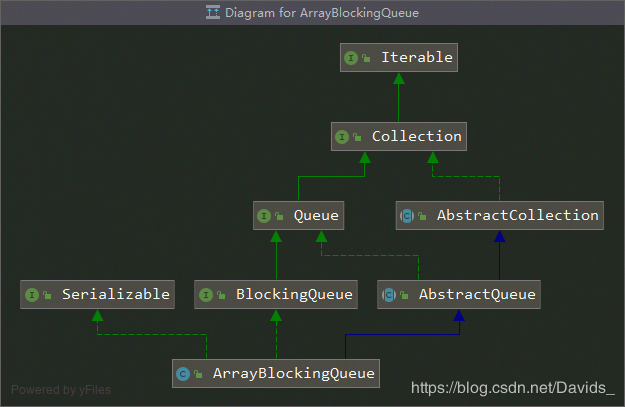Click the interface icon on the Collection node
Image resolution: width=625 pixels, height=407 pixels.
pyautogui.click(x=342, y=137)
